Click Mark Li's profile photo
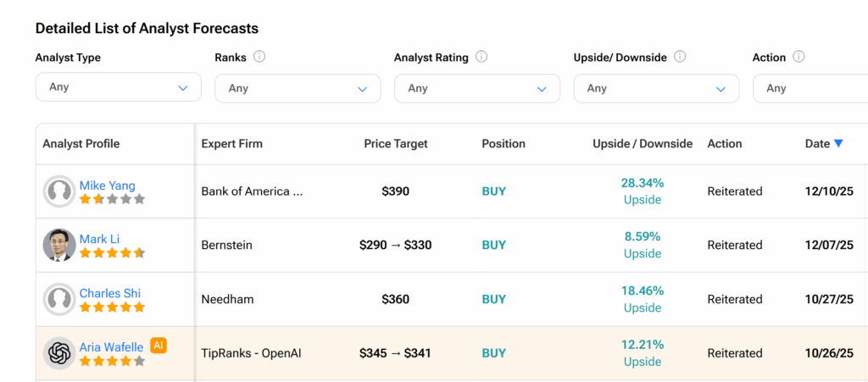This screenshot has height=382, width=868. point(59,245)
